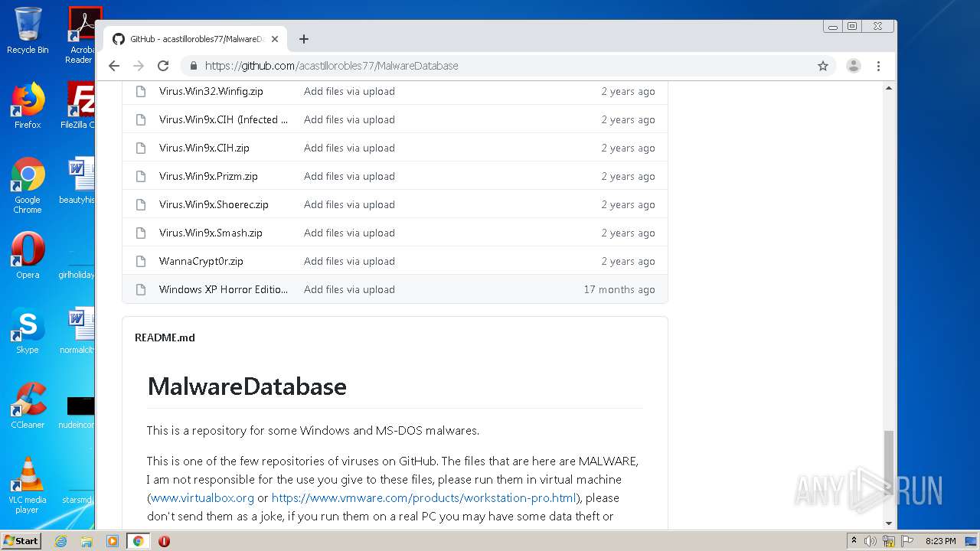The height and width of the screenshot is (551, 980).
Task: Open commit message for WannaCrypt0r.zip row
Action: pos(349,261)
